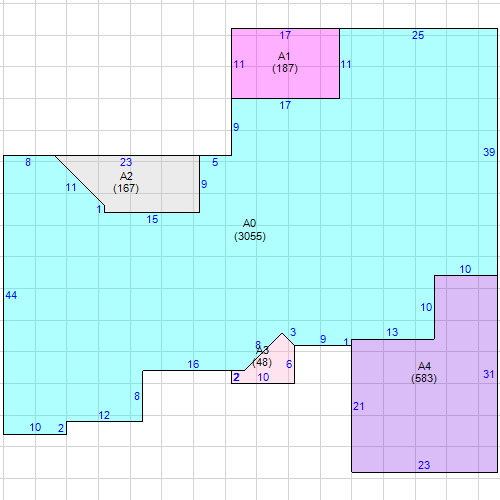Select the 39 dimension on the right wall
The image size is (500, 500).
489,152
